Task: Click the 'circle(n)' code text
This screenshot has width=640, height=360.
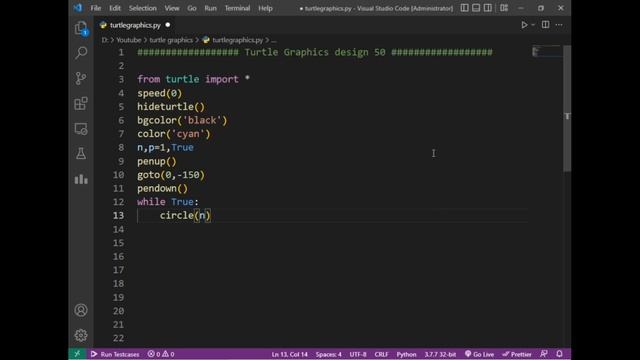Action: [185, 216]
